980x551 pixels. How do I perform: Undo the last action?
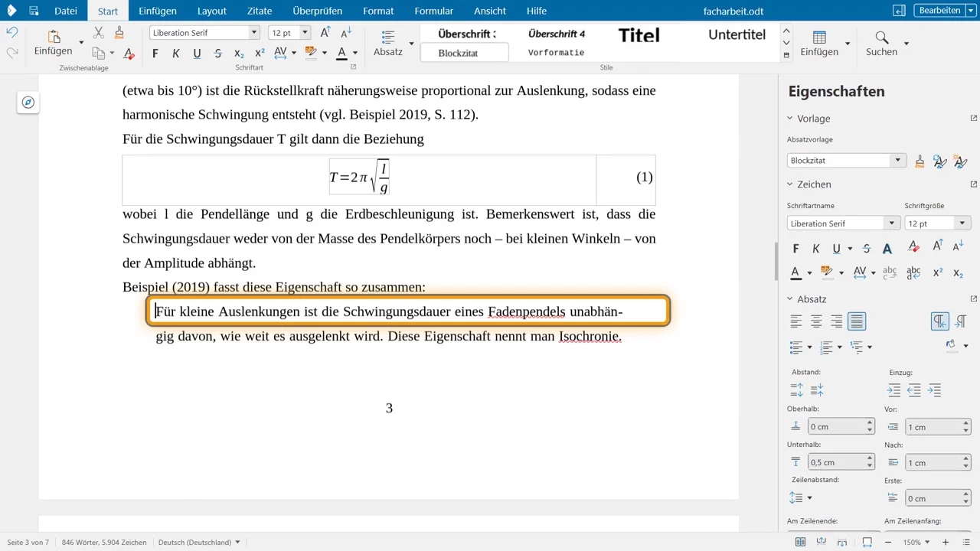(11, 32)
